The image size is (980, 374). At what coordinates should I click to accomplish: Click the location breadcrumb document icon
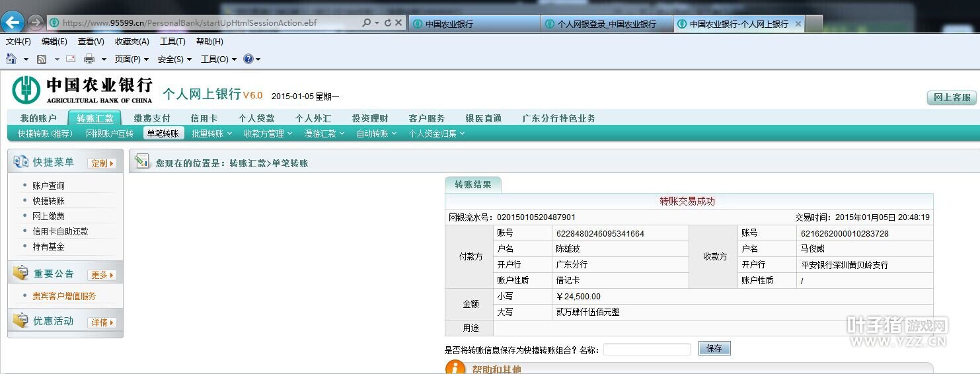tap(142, 161)
